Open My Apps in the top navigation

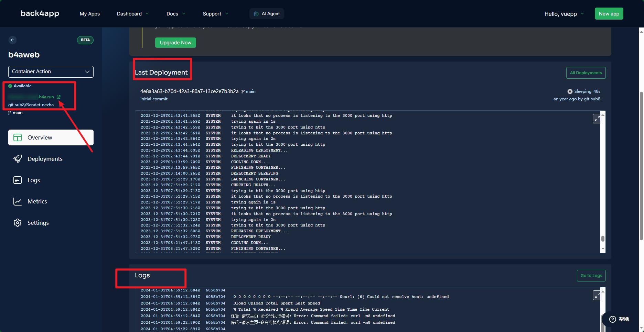[x=90, y=14]
